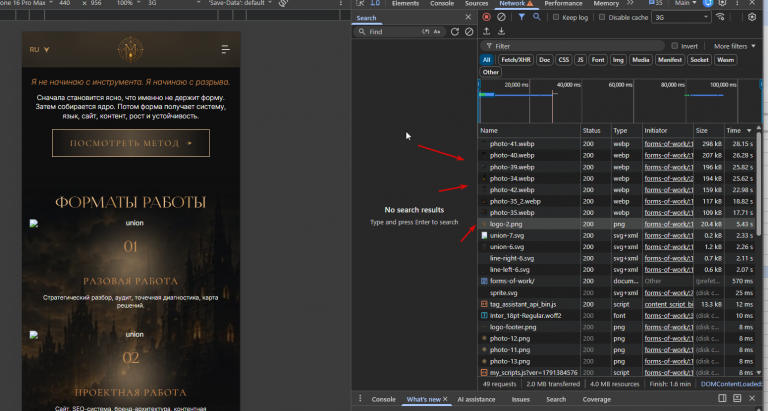
Task: Open the Sources tab
Action: point(476,3)
